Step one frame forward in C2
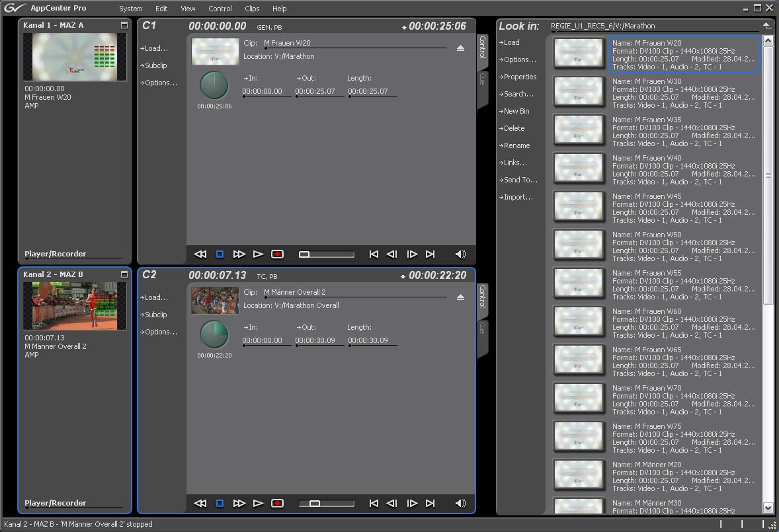 [x=412, y=503]
